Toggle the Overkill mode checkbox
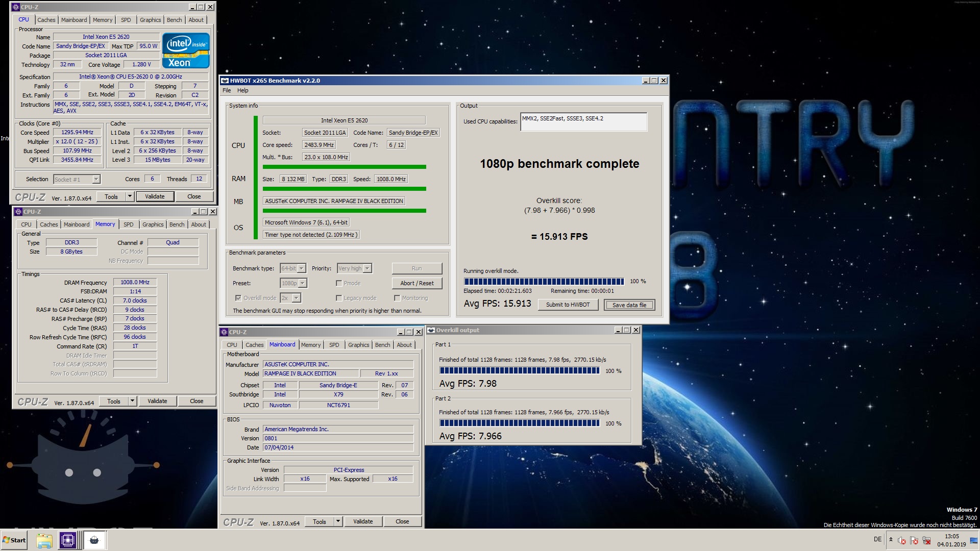The image size is (980, 551). (238, 298)
